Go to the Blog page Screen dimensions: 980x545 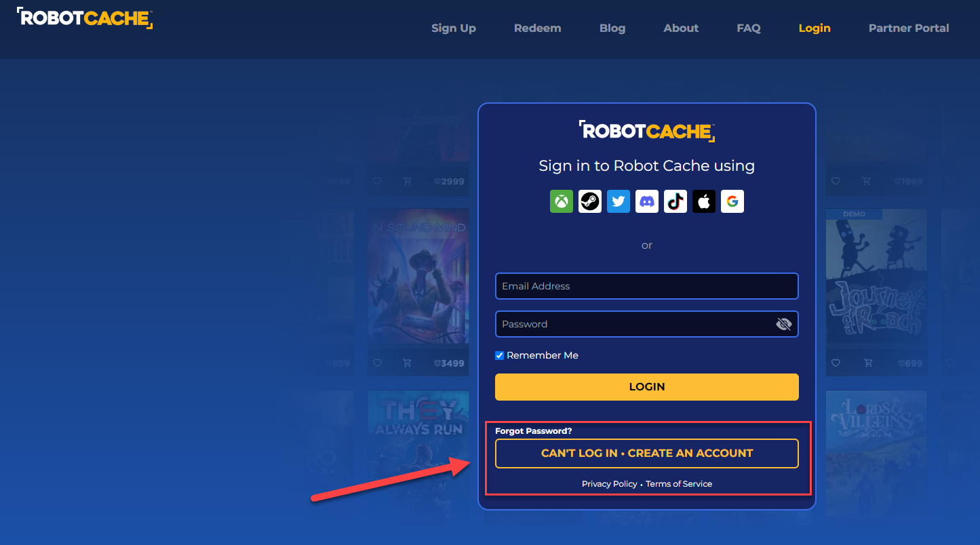click(x=612, y=28)
